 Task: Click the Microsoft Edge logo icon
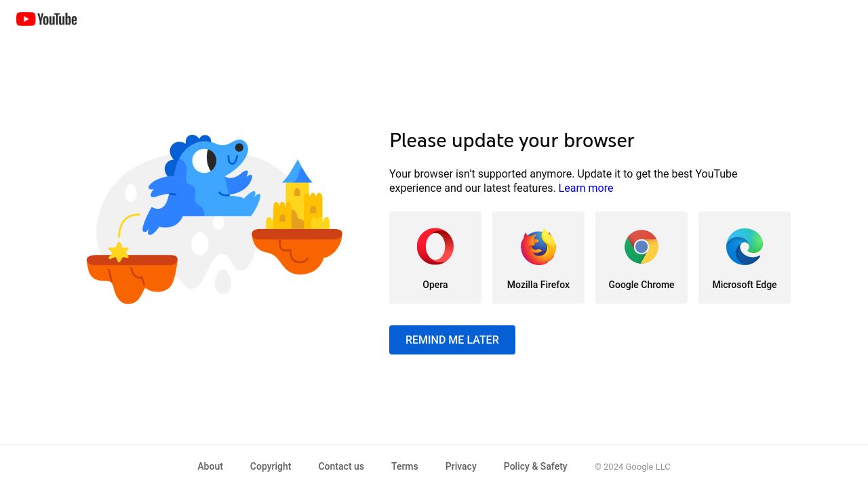[745, 247]
